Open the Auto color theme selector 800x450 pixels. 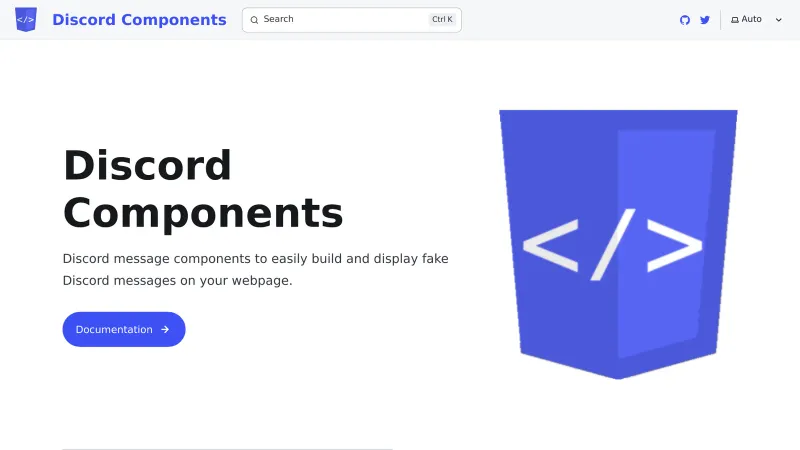[752, 20]
